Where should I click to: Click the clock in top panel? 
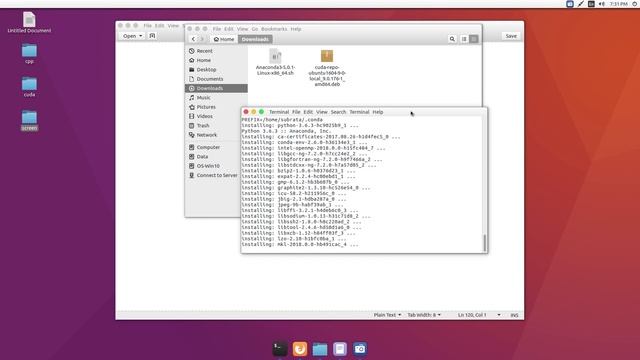pos(619,4)
